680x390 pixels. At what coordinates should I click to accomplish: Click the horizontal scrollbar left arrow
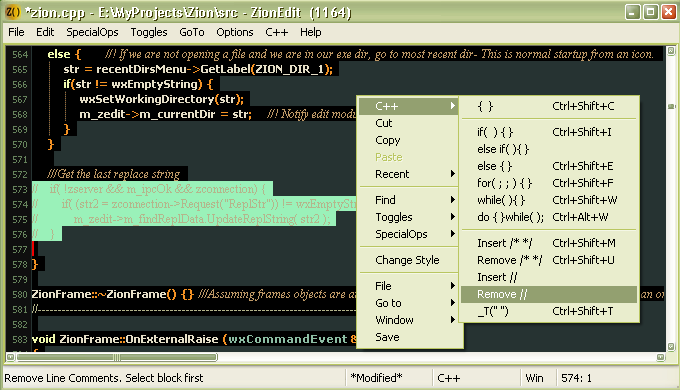click(10, 357)
